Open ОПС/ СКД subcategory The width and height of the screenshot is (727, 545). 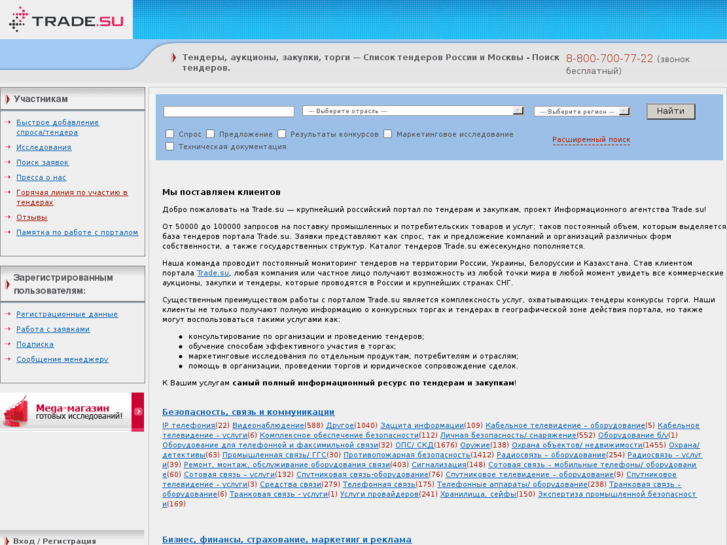(x=414, y=445)
